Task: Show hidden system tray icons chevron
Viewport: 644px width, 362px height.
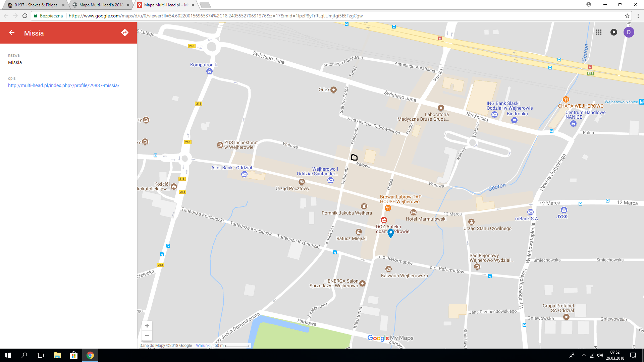Action: pos(584,355)
